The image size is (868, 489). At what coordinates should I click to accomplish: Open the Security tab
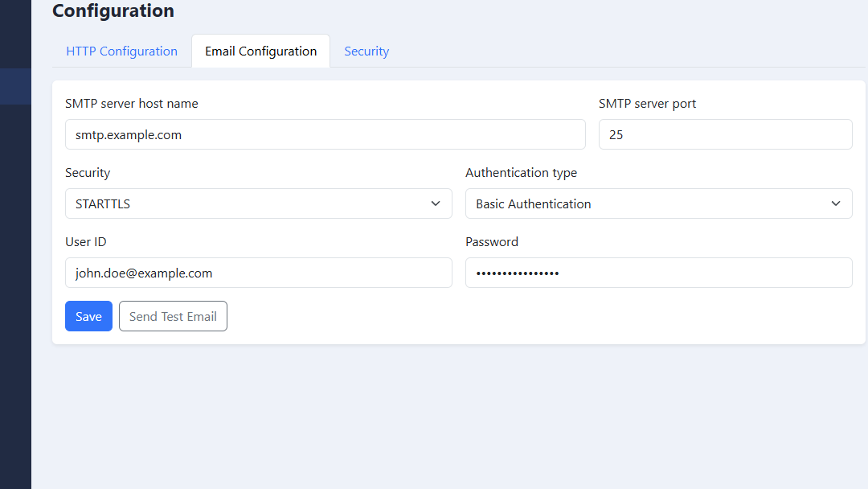tap(366, 51)
